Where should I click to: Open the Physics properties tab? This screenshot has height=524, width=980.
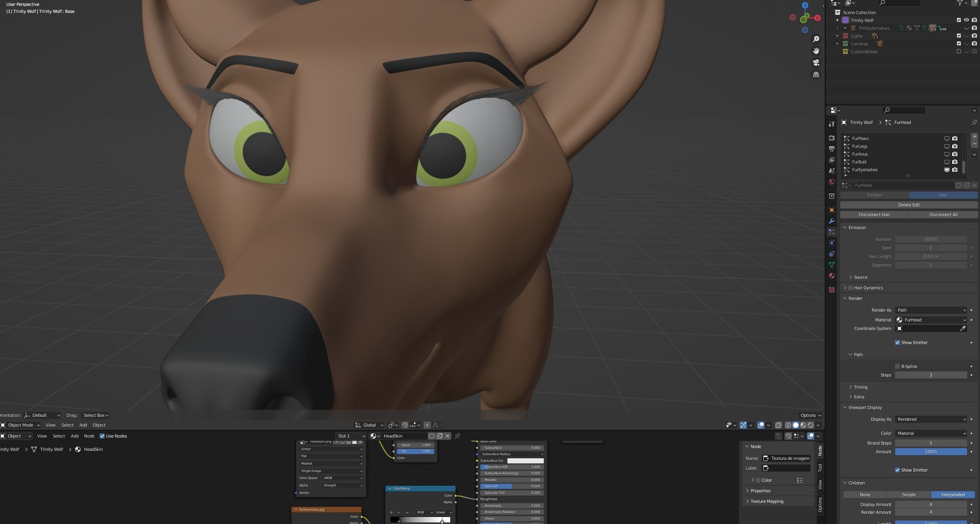[832, 243]
